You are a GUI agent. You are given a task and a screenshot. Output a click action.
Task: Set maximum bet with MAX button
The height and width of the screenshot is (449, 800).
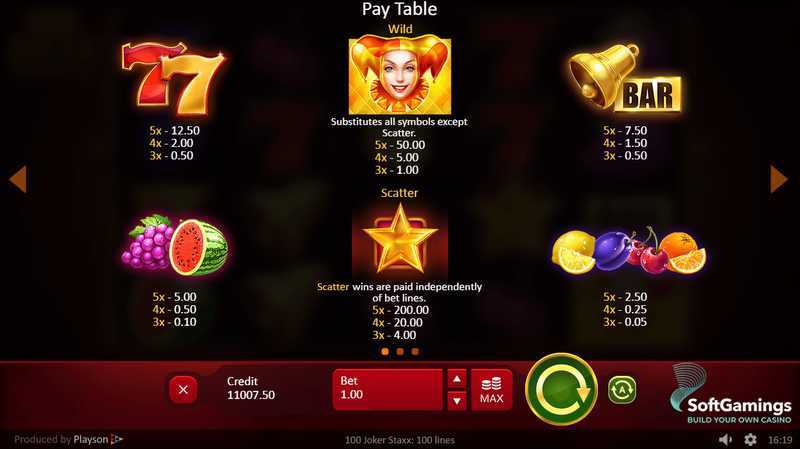coord(491,390)
